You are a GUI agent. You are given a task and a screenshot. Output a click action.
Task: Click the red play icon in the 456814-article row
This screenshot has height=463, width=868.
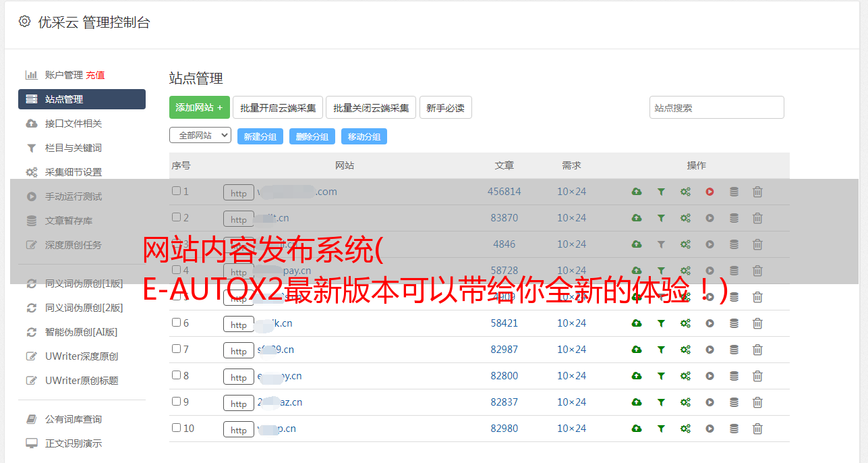710,192
